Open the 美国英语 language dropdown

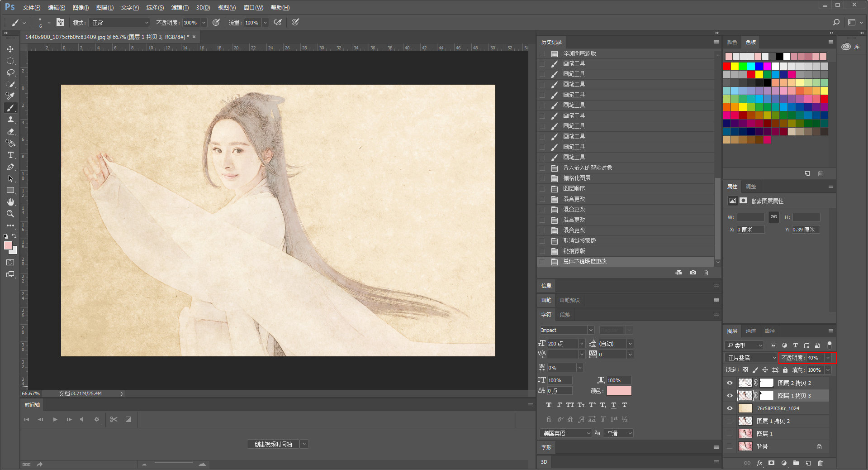coord(566,433)
